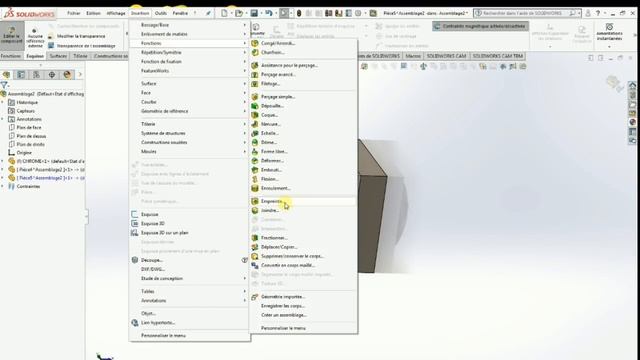Viewport: 640px width, 360px height.
Task: Click the feature tree filter icon
Action: pos(4,85)
